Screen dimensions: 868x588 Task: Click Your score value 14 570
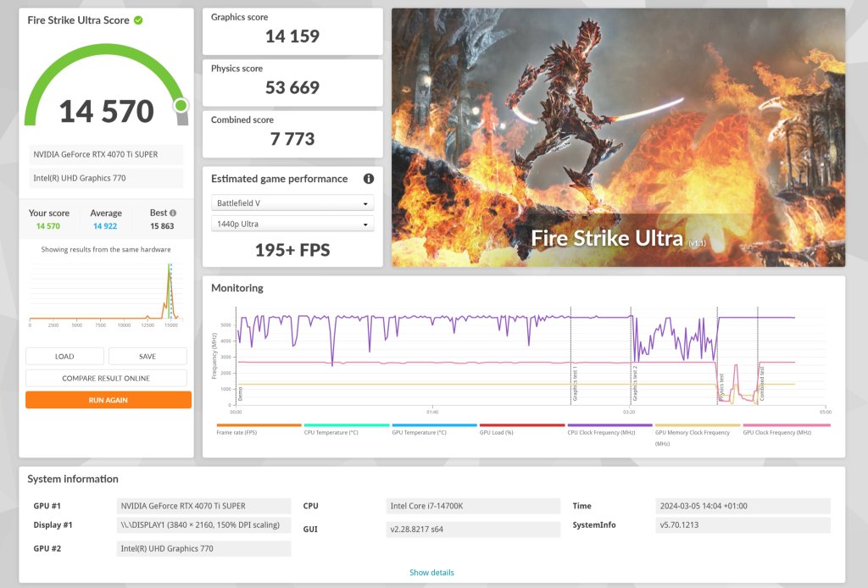click(48, 226)
